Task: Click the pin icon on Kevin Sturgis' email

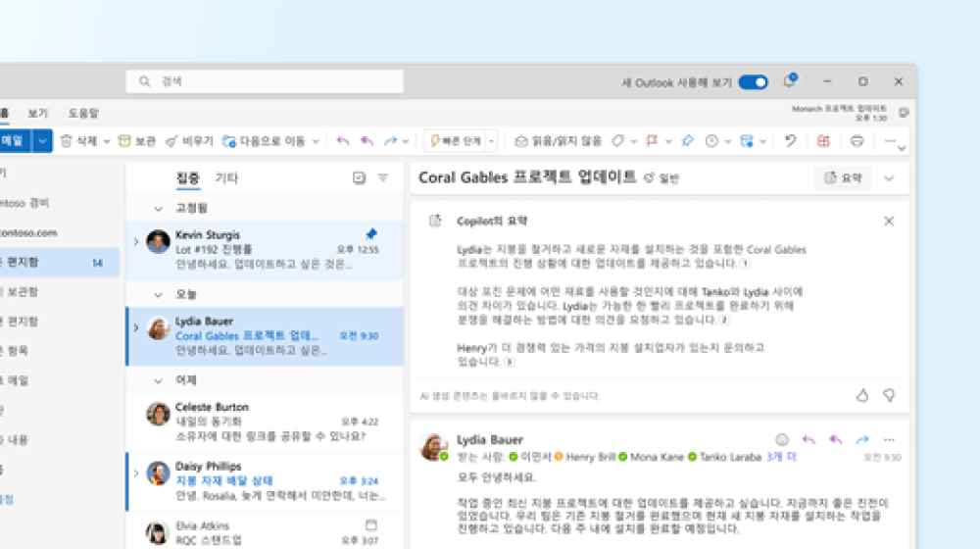Action: pos(371,234)
